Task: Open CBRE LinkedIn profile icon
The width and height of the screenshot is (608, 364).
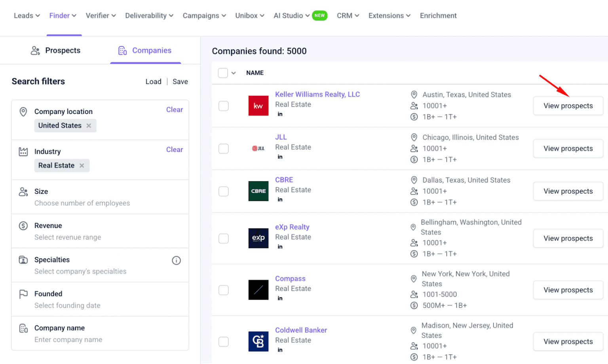Action: tap(280, 200)
